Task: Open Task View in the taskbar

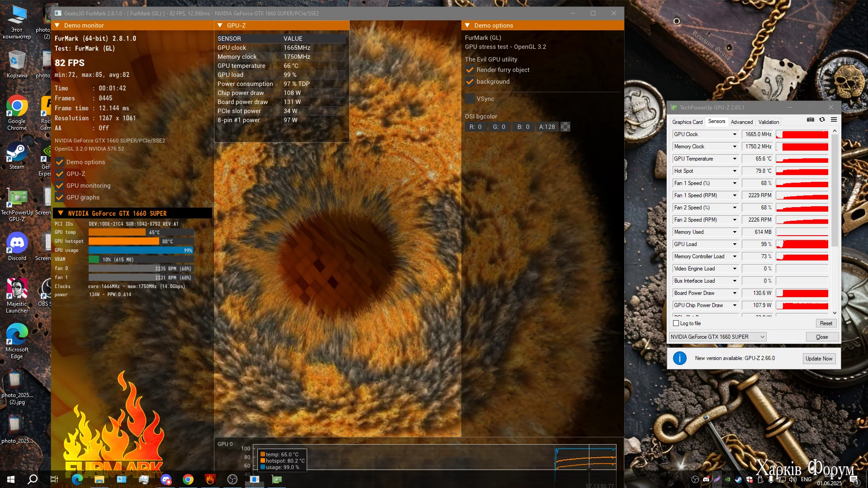Action: click(54, 479)
